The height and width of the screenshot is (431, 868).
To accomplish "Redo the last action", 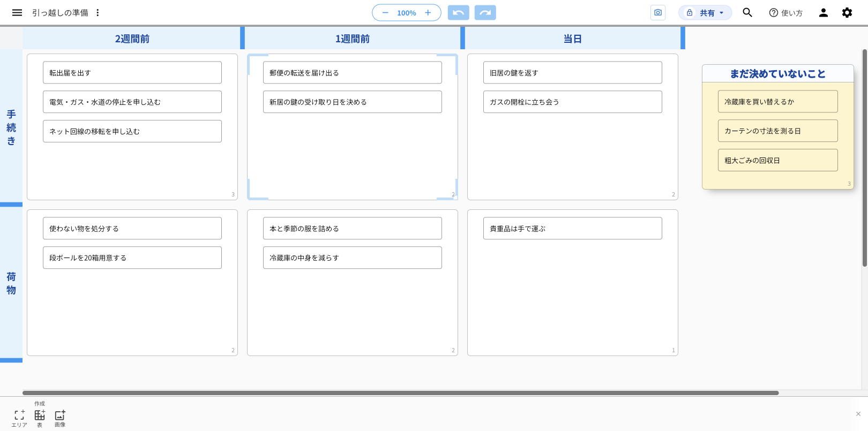I will pos(485,12).
